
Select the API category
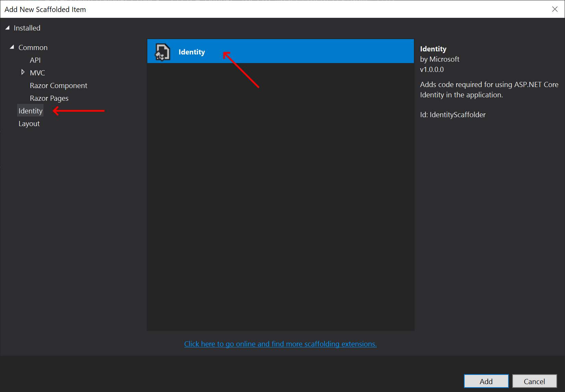point(35,60)
